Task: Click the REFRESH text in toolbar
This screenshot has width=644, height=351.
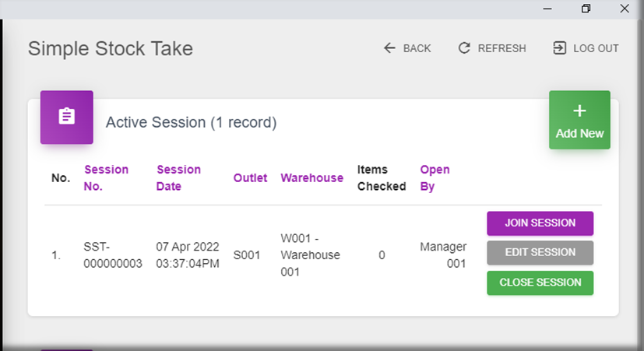Action: [x=501, y=48]
